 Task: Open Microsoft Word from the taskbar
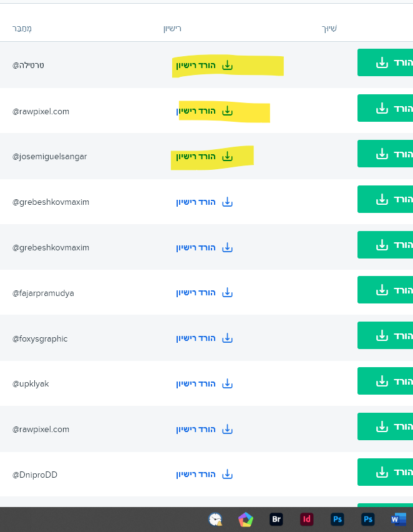click(x=398, y=520)
